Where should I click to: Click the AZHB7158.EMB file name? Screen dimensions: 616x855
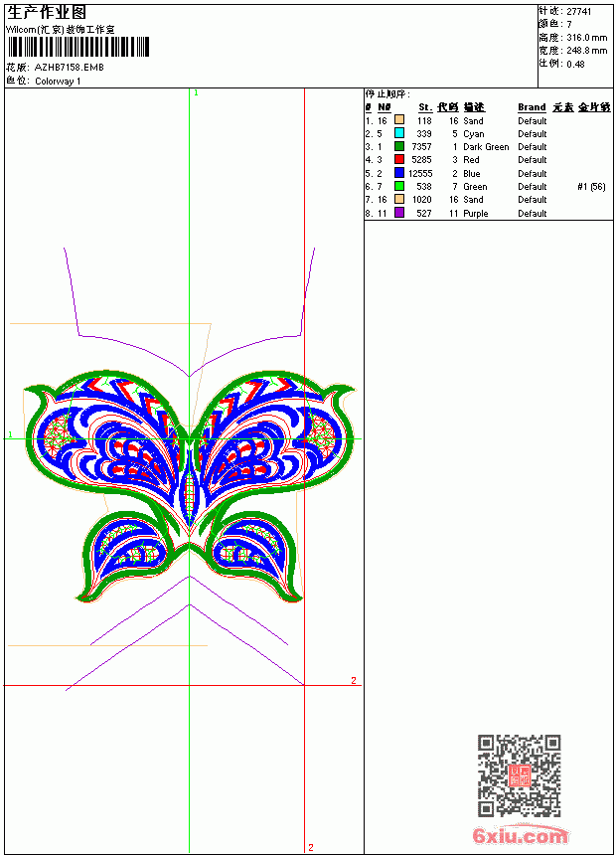point(70,67)
